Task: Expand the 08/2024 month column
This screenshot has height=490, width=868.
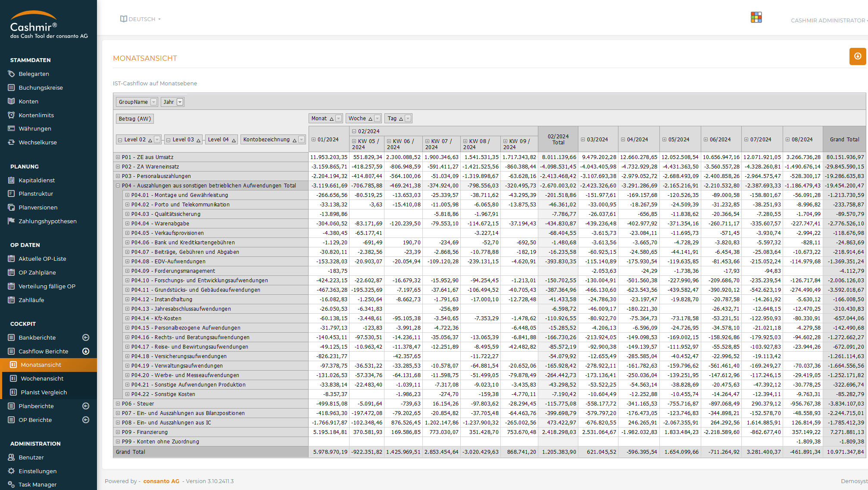Action: 787,140
